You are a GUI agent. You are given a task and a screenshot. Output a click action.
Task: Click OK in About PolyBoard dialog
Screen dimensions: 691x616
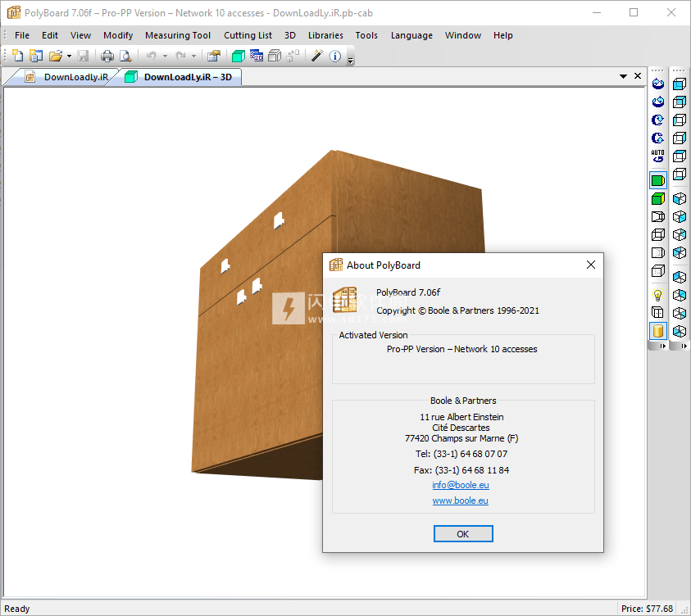pyautogui.click(x=463, y=533)
